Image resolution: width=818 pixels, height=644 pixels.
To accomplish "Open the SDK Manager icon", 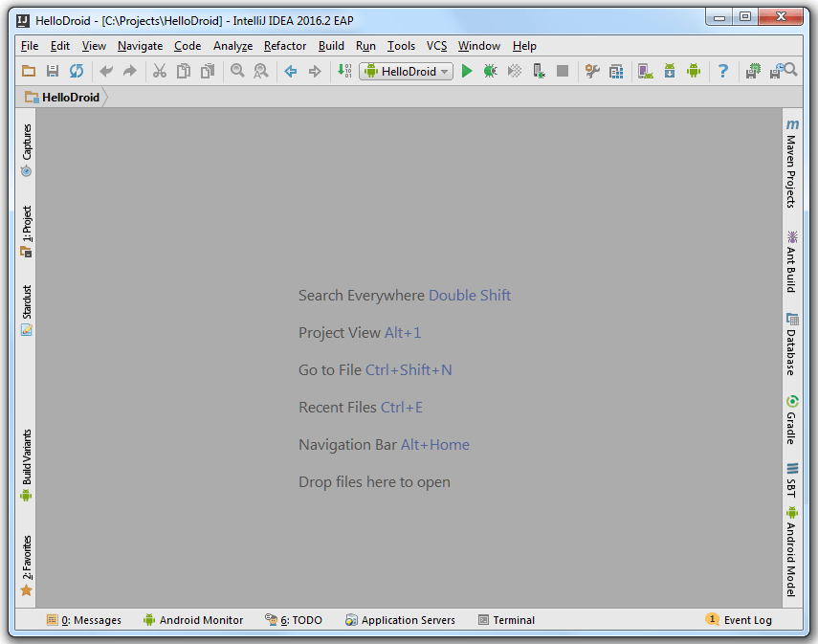I will pyautogui.click(x=670, y=71).
